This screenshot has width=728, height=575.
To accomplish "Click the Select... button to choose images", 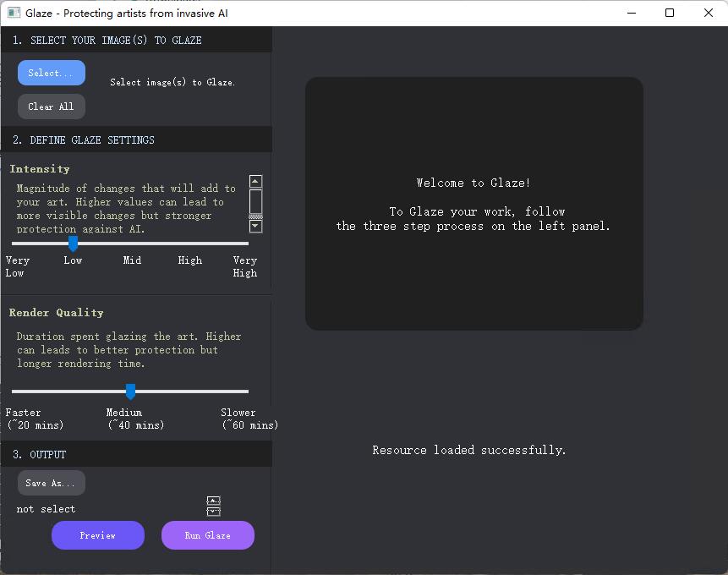I will click(52, 73).
